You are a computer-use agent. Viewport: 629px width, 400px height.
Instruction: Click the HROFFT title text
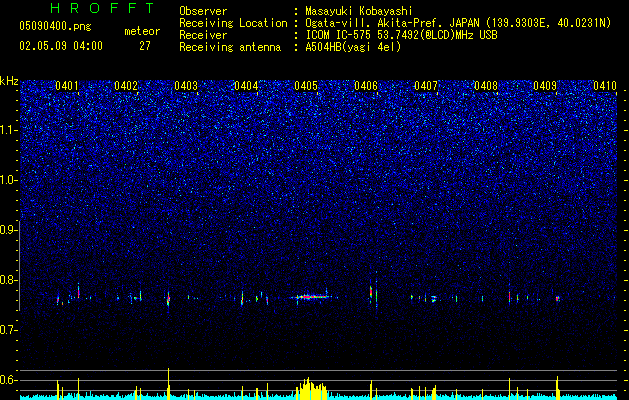[x=102, y=8]
